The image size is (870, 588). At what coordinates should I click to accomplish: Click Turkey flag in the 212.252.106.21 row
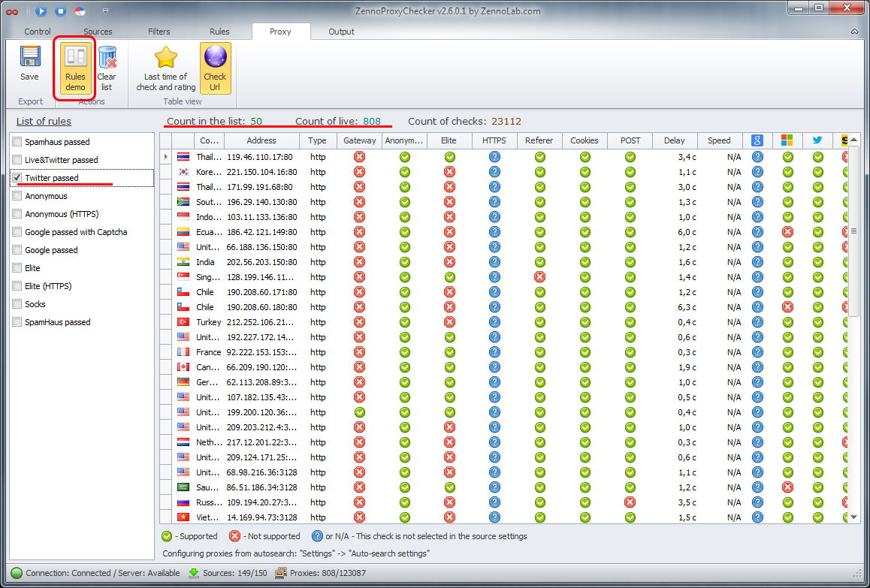tap(183, 322)
